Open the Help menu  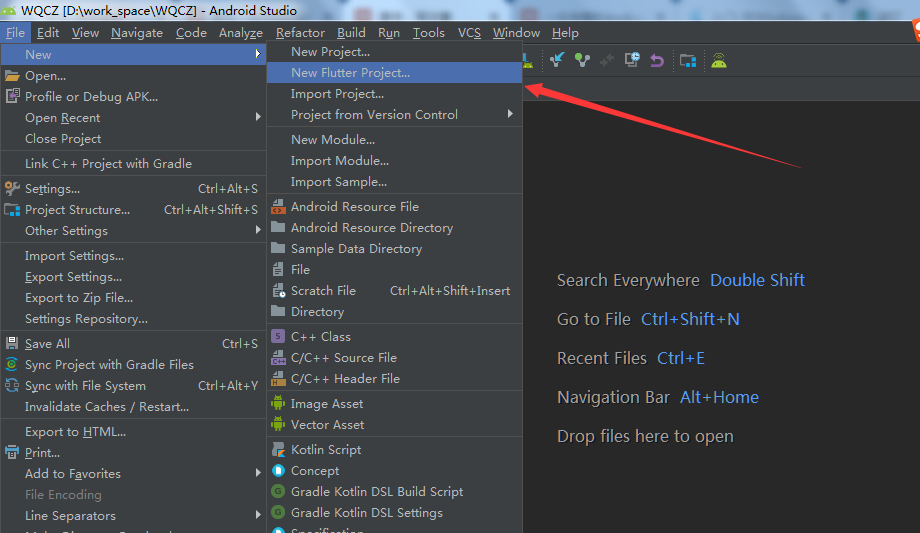(565, 33)
